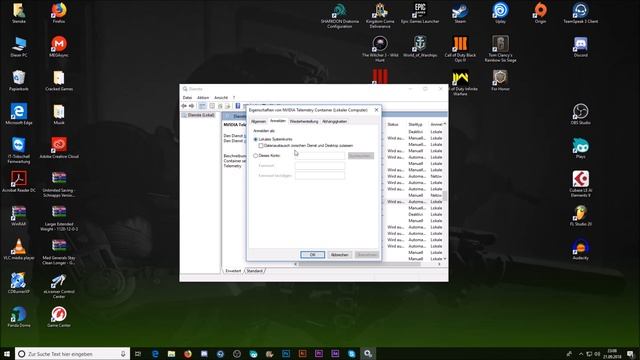
Task: Open Epic Games Launcher desktop shortcut
Action: (420, 13)
